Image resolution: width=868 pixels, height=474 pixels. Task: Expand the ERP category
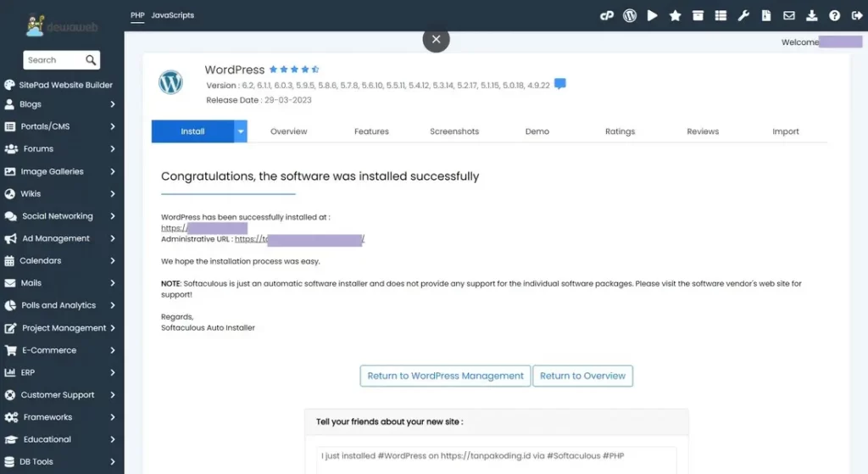(60, 372)
